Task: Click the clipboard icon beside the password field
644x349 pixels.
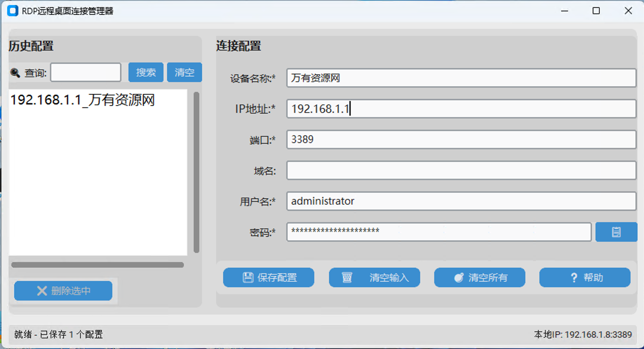Action: point(616,232)
